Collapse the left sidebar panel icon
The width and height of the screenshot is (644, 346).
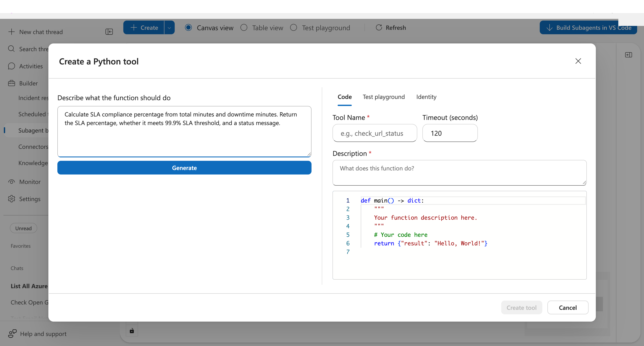pyautogui.click(x=109, y=32)
